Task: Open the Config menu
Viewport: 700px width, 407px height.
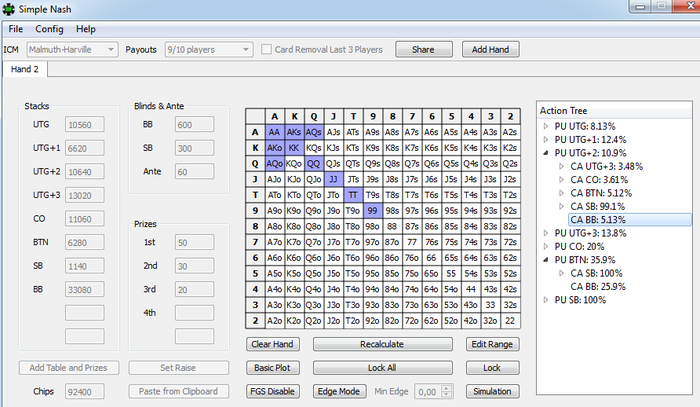Action: (x=49, y=29)
